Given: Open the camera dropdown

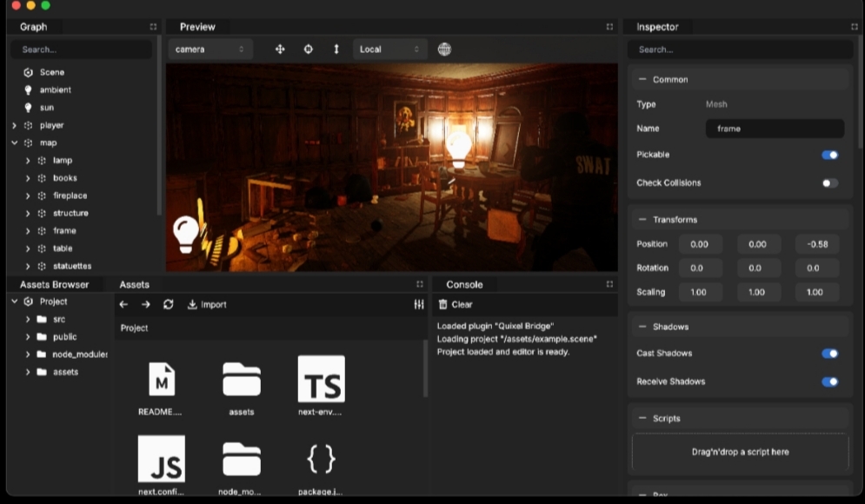Looking at the screenshot, I should tap(210, 50).
